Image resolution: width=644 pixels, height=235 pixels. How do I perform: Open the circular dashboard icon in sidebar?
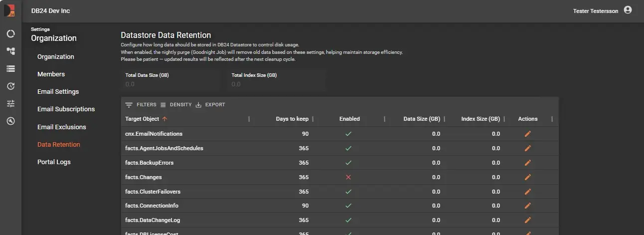10,34
